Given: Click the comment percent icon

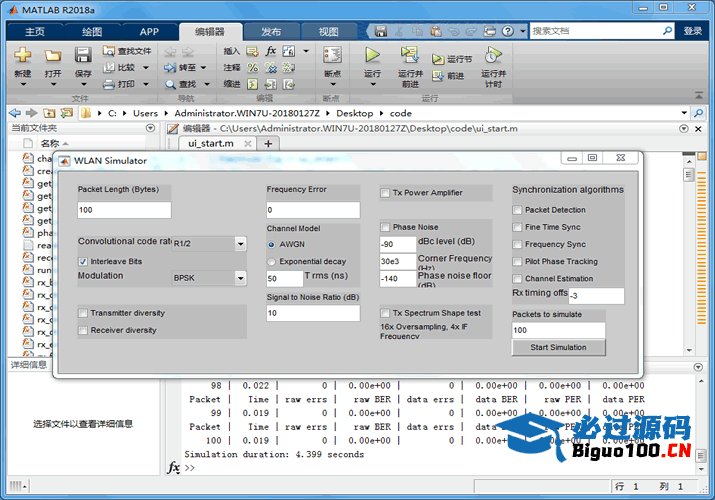Looking at the screenshot, I should coord(253,67).
